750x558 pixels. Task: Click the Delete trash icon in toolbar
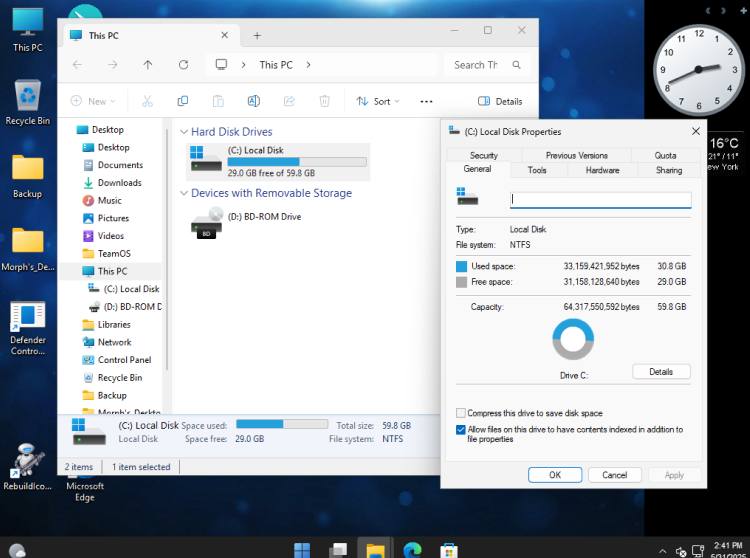(x=324, y=101)
